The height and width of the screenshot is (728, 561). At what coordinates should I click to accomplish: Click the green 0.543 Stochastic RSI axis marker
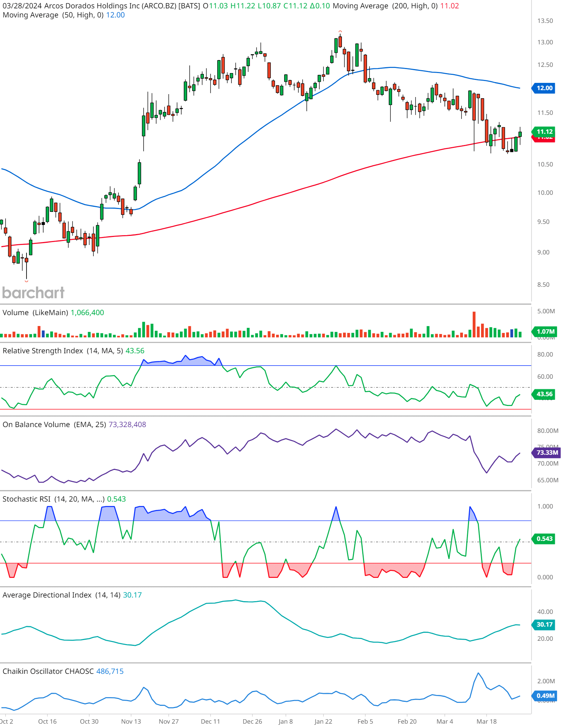tap(544, 539)
